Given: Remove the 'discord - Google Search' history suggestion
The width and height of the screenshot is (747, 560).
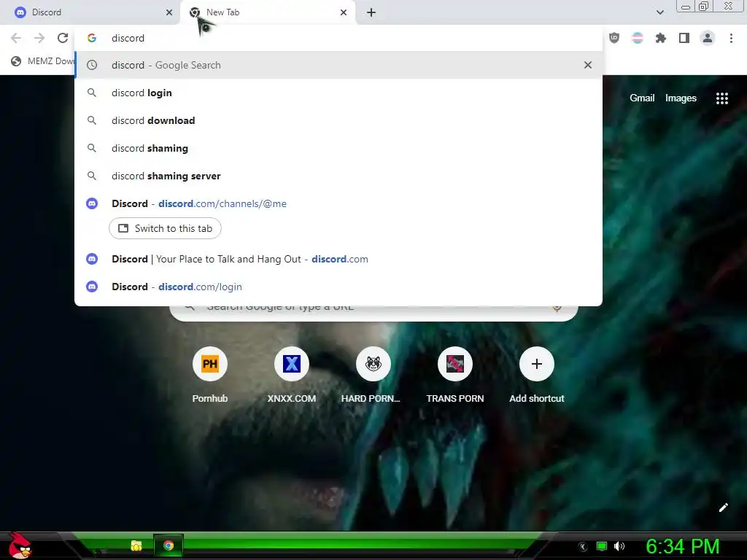Looking at the screenshot, I should [x=588, y=65].
